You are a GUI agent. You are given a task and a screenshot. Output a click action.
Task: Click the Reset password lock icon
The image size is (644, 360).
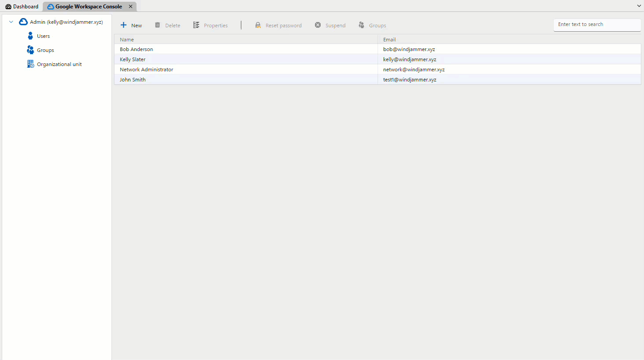point(258,25)
